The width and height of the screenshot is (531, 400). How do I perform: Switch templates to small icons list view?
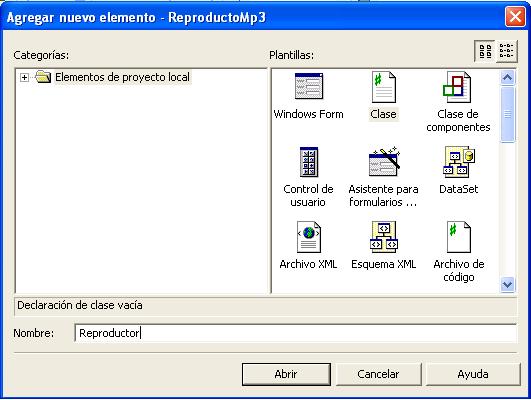coord(507,51)
